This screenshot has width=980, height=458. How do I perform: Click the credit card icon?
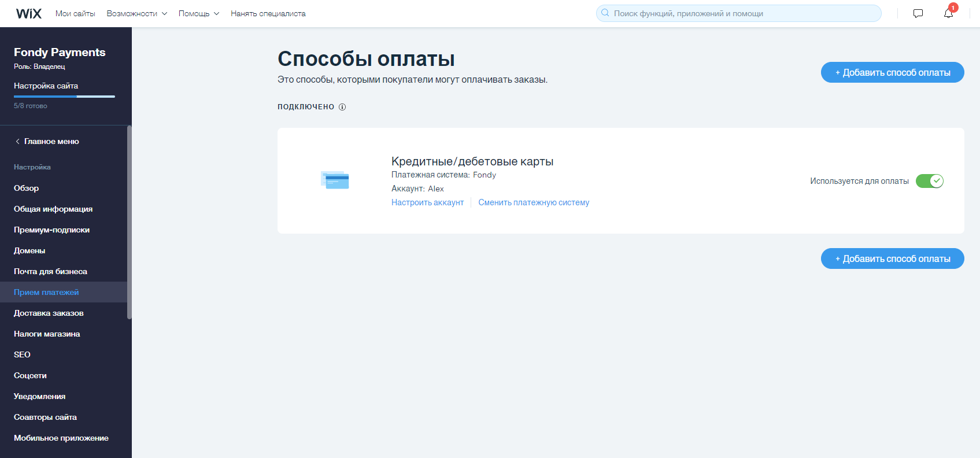pyautogui.click(x=335, y=180)
